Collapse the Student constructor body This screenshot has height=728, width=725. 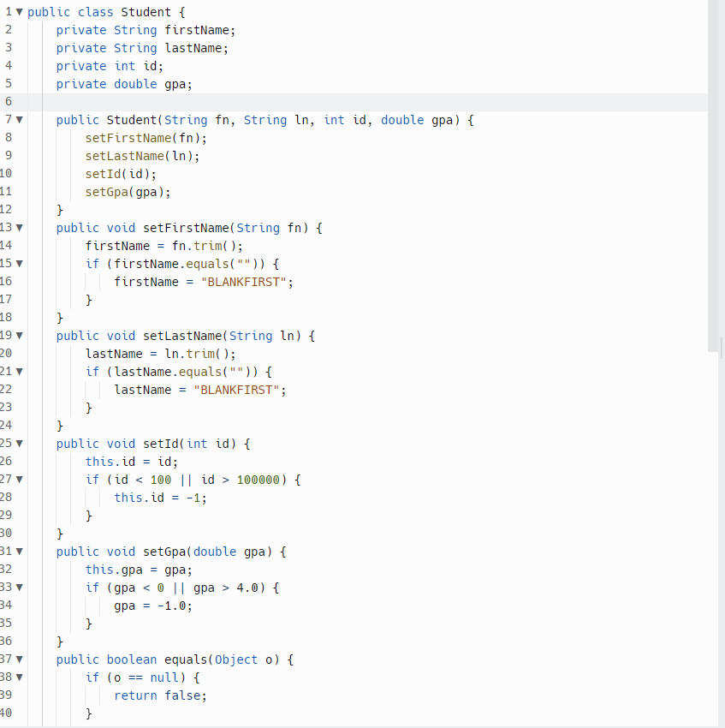(x=19, y=120)
